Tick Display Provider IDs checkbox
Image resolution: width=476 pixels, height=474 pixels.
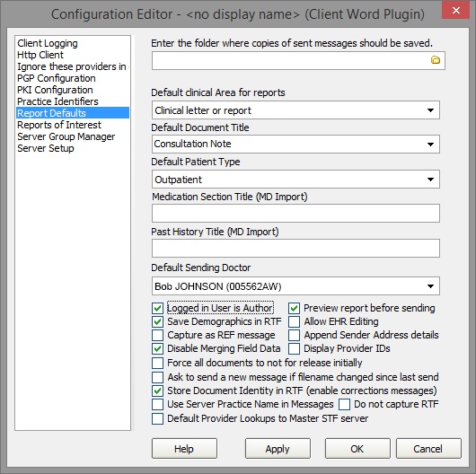tap(295, 348)
